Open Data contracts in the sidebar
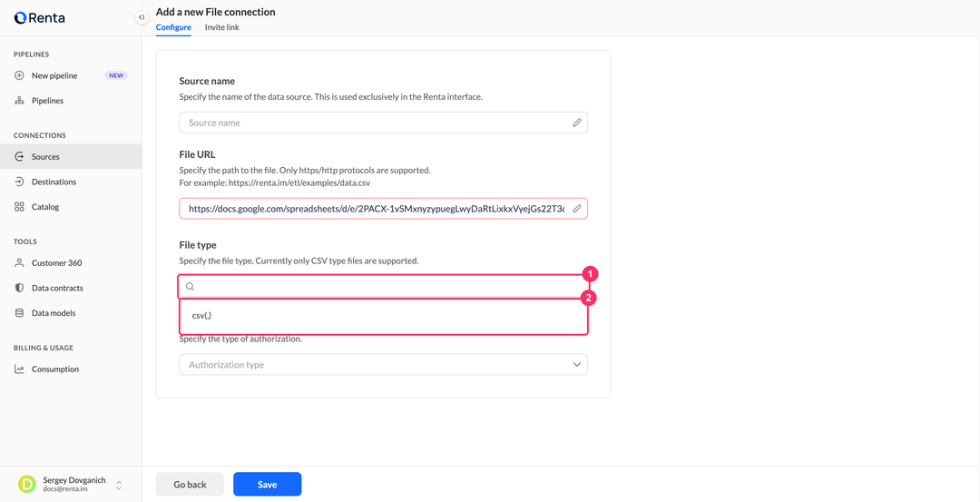This screenshot has height=502, width=980. click(x=71, y=288)
